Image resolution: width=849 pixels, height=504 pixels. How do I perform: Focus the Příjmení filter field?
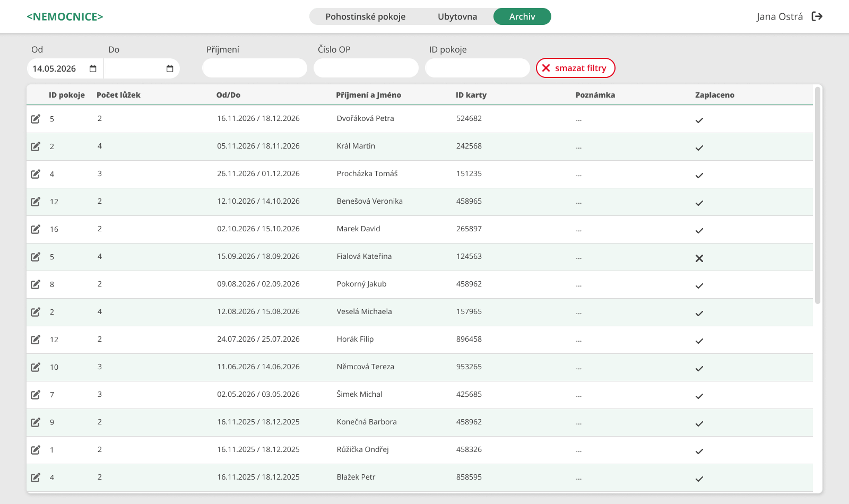(255, 68)
